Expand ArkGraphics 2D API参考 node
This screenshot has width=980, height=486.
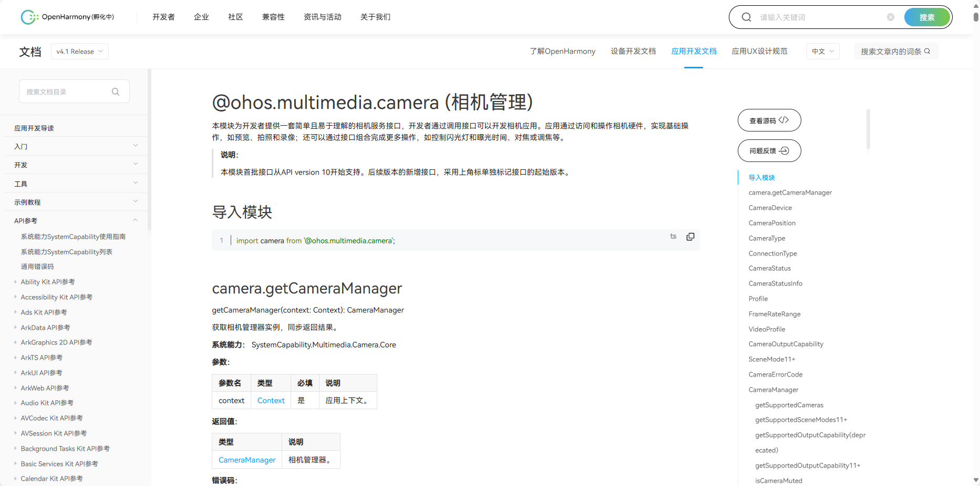[x=15, y=342]
